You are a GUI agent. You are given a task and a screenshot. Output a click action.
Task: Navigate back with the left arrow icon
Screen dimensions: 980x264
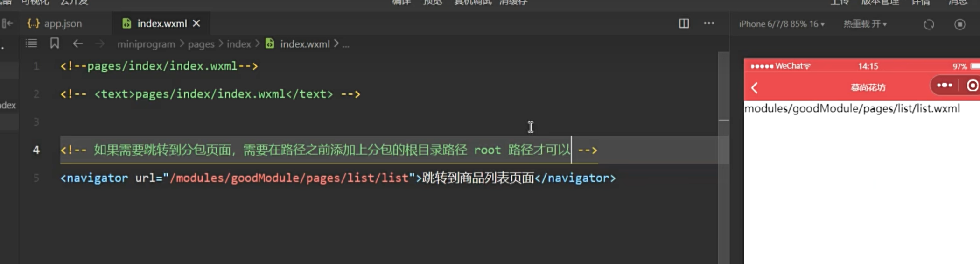pyautogui.click(x=77, y=43)
